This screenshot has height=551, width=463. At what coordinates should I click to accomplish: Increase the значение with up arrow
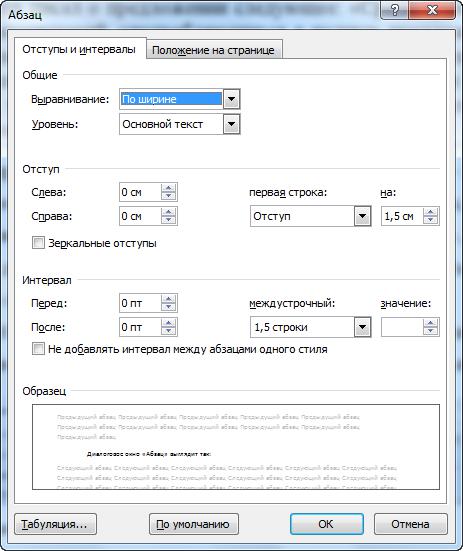pyautogui.click(x=431, y=323)
